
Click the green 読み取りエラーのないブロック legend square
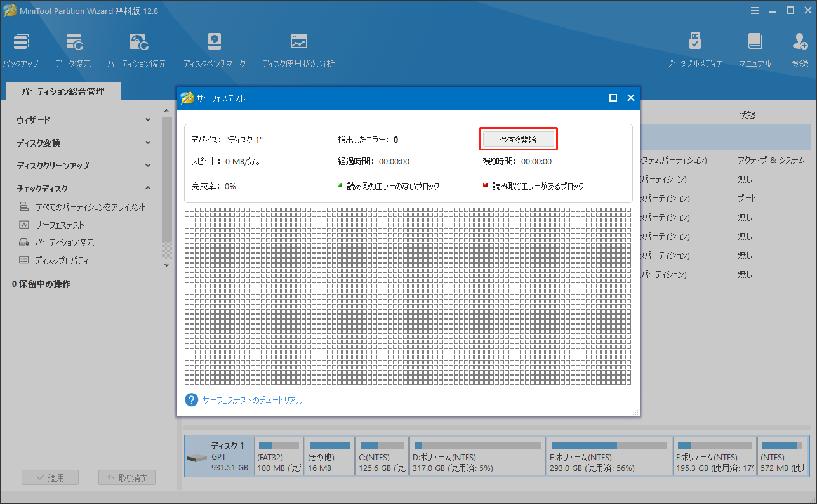tap(340, 186)
